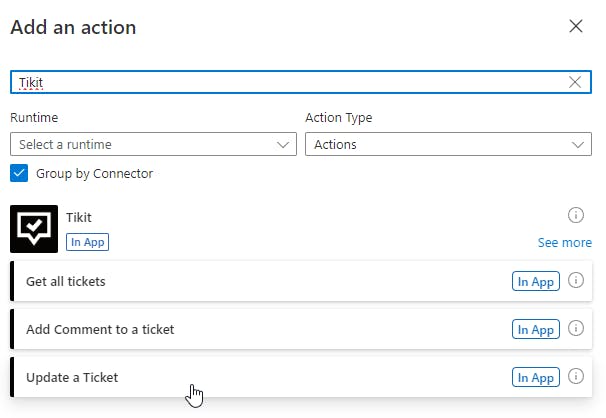Click info icon for Update a Ticket
The width and height of the screenshot is (606, 418).
[576, 377]
